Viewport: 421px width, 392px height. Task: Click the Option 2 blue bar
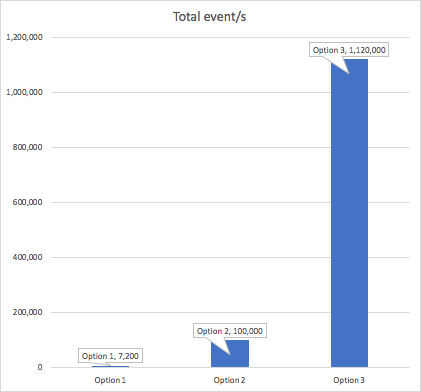click(x=230, y=353)
